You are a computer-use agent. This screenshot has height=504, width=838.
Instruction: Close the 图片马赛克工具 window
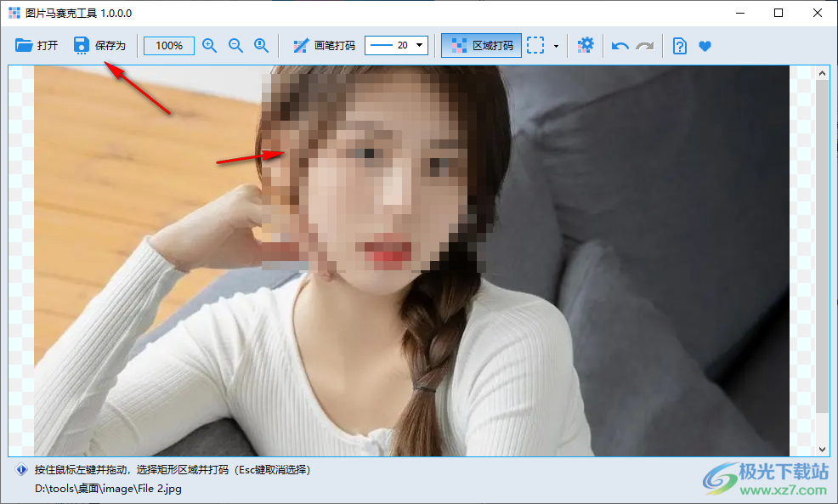tap(818, 13)
